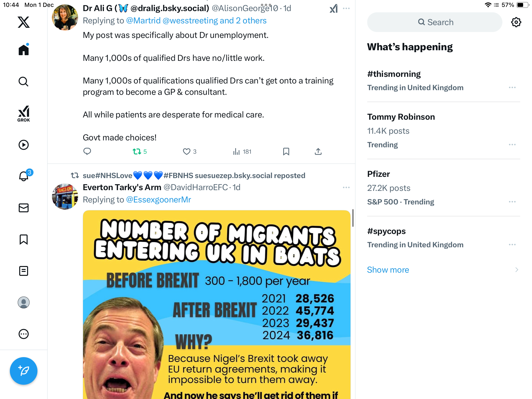Screen dimensions: 532x399
Task: Undo repost on Dr Ali G's post
Action: (137, 151)
